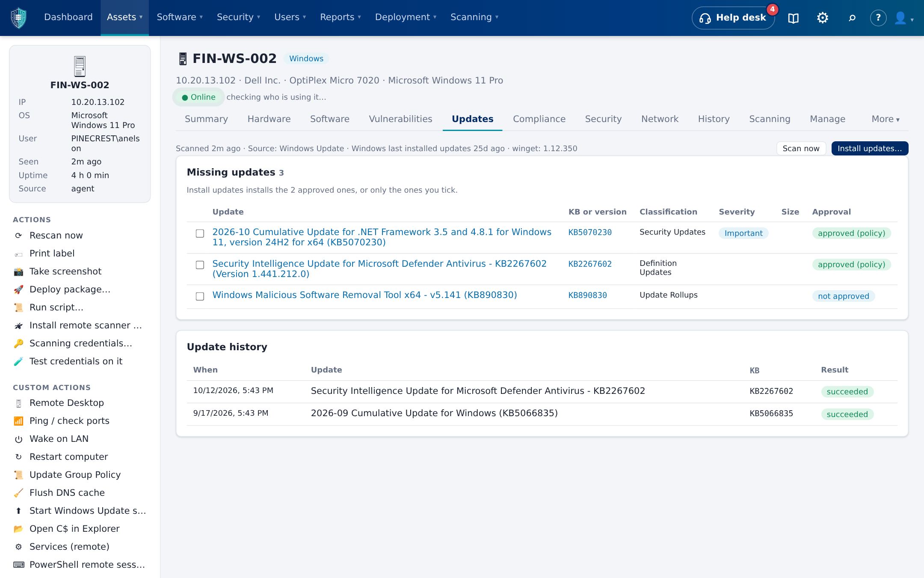This screenshot has height=578, width=924.
Task: Tick the checkbox for Malicious Software Removal Tool
Action: click(200, 296)
